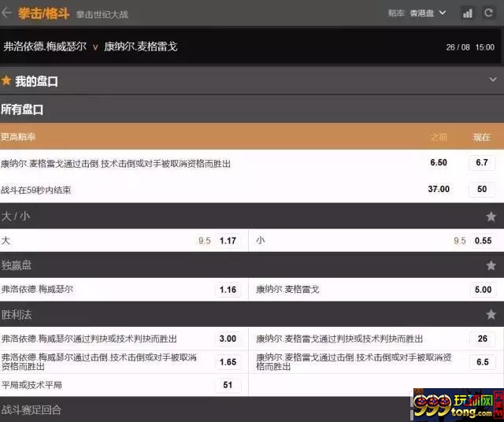Click the refresh icon
The width and height of the screenshot is (504, 422).
point(488,13)
